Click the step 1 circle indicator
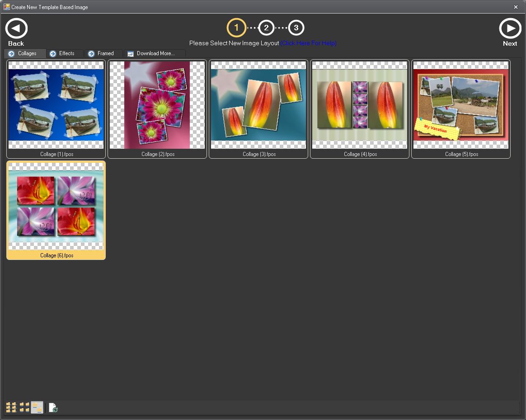Image resolution: width=526 pixels, height=420 pixels. point(236,28)
